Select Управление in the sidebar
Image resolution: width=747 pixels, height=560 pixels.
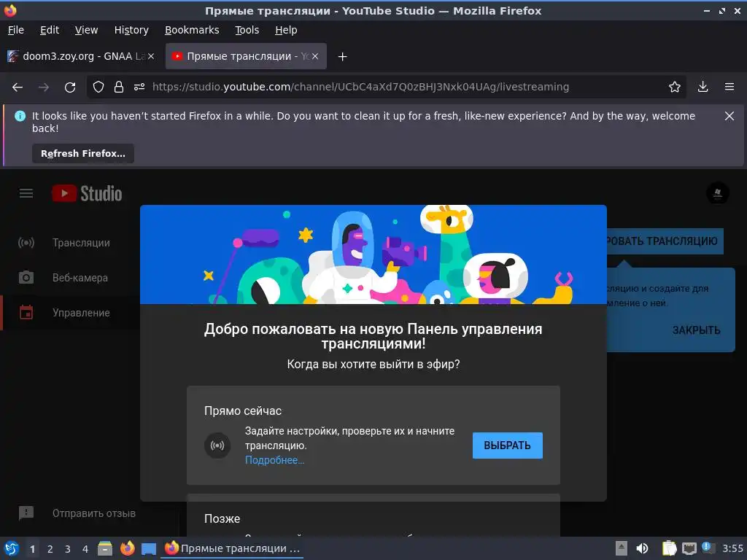click(x=71, y=313)
